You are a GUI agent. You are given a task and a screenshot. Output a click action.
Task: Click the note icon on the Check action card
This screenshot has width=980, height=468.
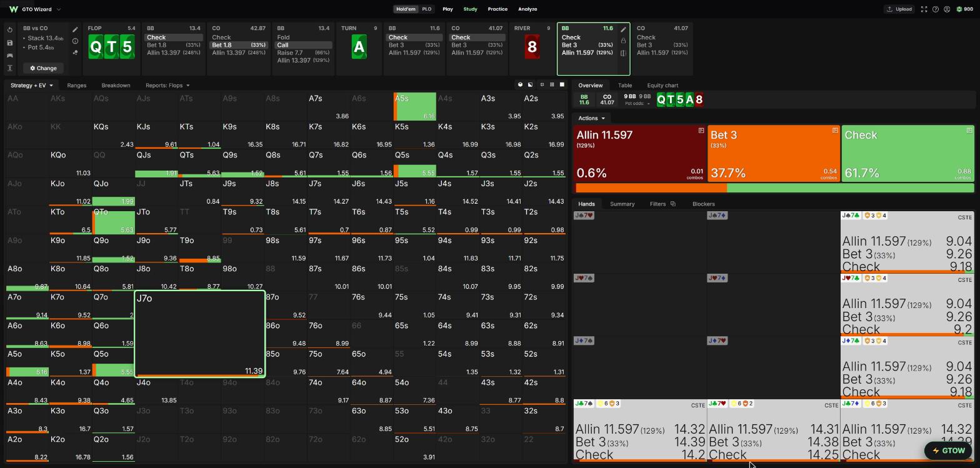point(969,131)
